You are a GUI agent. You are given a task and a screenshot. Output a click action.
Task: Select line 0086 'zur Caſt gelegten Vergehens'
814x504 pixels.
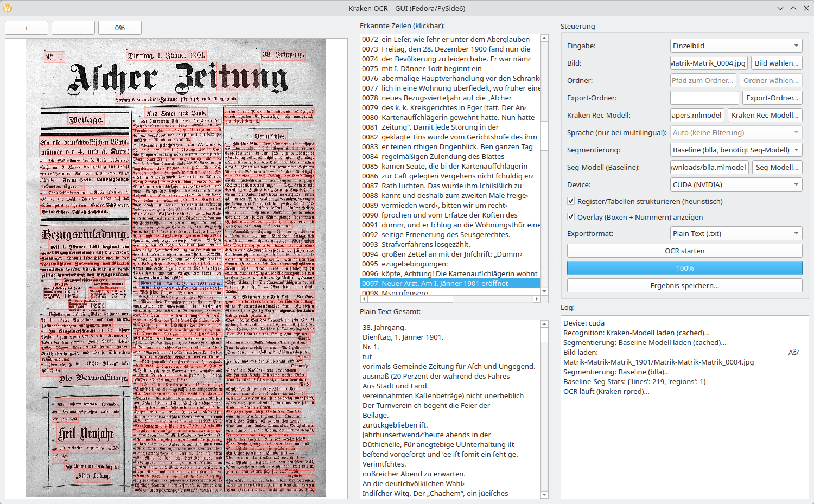coord(450,176)
